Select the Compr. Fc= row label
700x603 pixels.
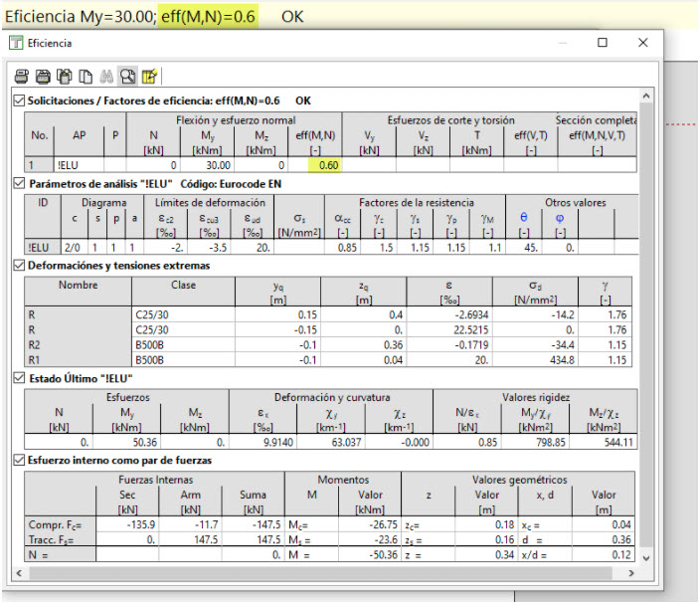[x=61, y=524]
